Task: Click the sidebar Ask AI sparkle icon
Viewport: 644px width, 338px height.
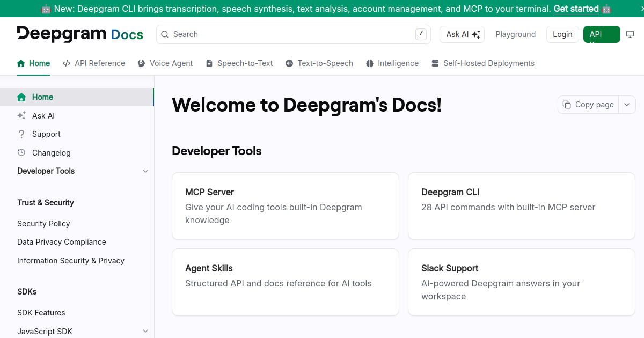Action: 21,116
